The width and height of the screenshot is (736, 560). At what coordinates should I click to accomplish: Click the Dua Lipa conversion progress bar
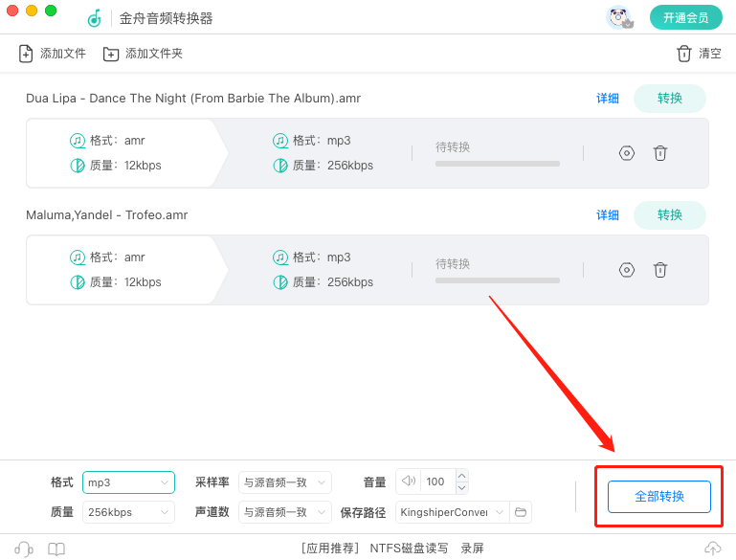click(x=498, y=164)
